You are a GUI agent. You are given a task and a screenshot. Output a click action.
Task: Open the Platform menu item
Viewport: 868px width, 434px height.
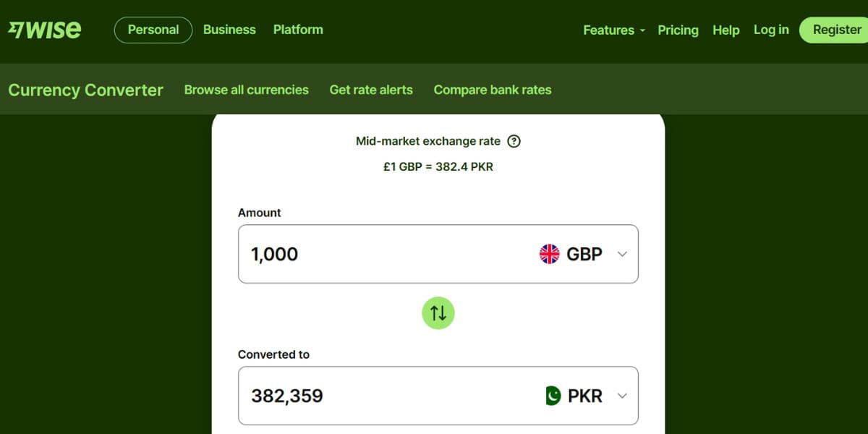(298, 30)
